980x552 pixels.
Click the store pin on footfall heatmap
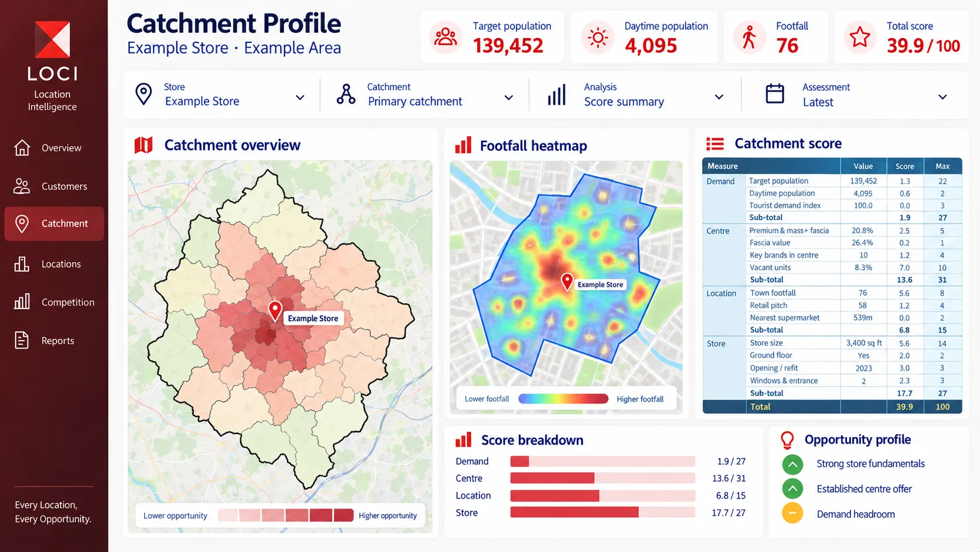(567, 282)
